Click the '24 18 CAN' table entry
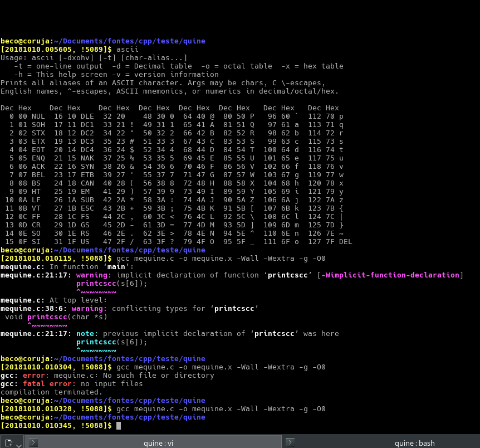Screen dimensions: 480x448 74,183
